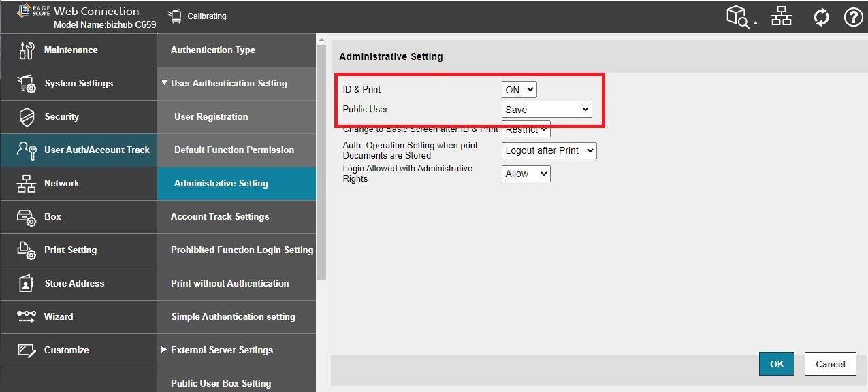Screen dimensions: 868x392
Task: Open the ID & Print dropdown
Action: pyautogui.click(x=519, y=89)
